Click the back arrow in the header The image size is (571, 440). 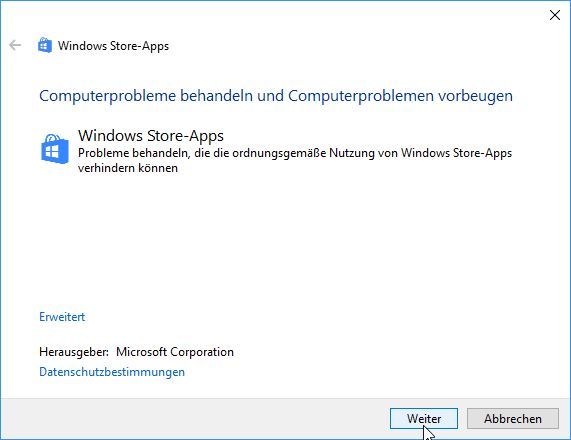coord(15,45)
